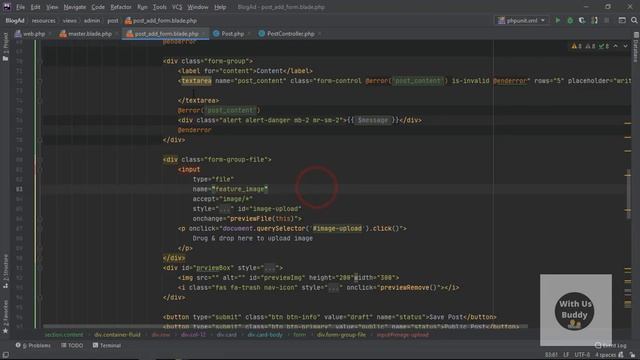Change UTF-8 file encoding in status bar

pos(582,355)
